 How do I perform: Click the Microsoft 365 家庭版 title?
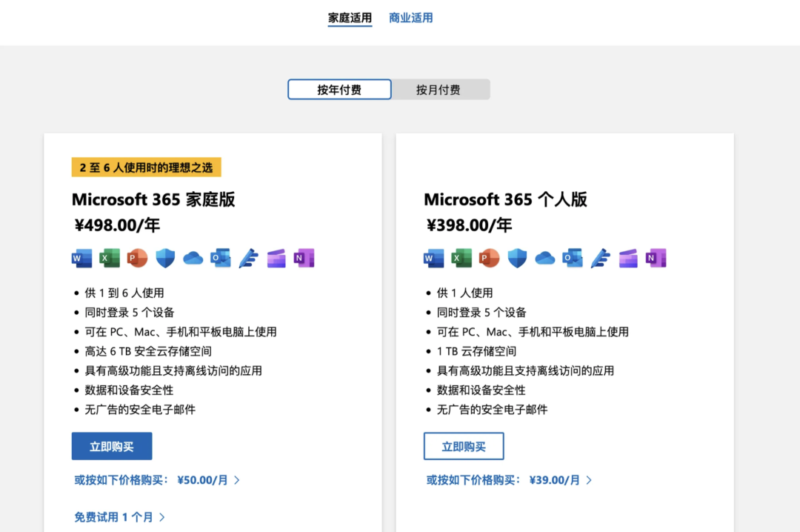[153, 199]
